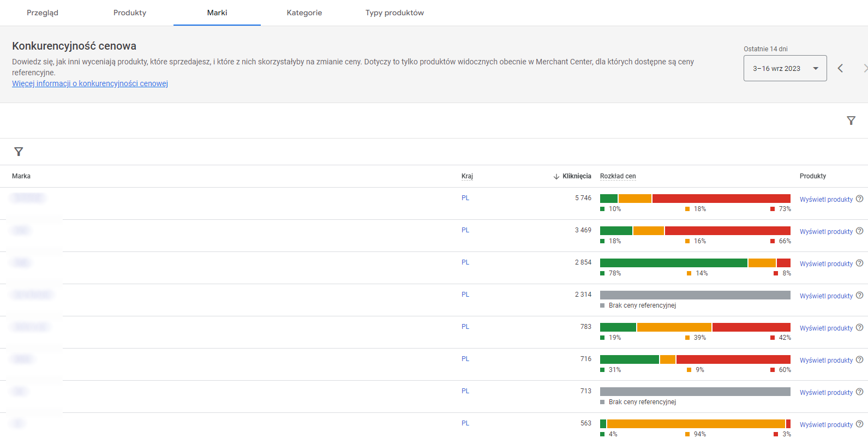Screen dimensions: 868x444
Task: Click Wyświetl produkty for 2 314 clicks row
Action: (826, 296)
